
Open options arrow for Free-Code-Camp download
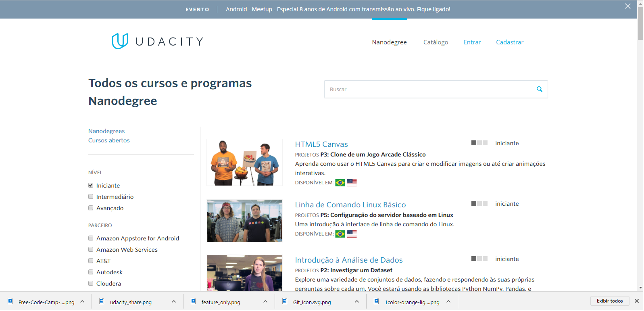pyautogui.click(x=82, y=301)
